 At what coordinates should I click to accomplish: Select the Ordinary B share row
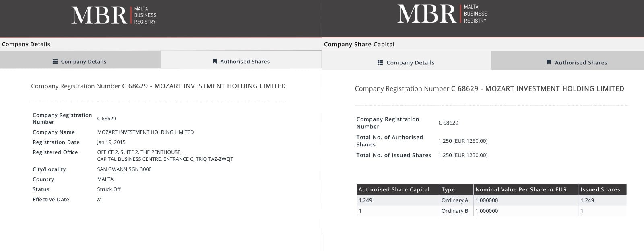pyautogui.click(x=455, y=211)
